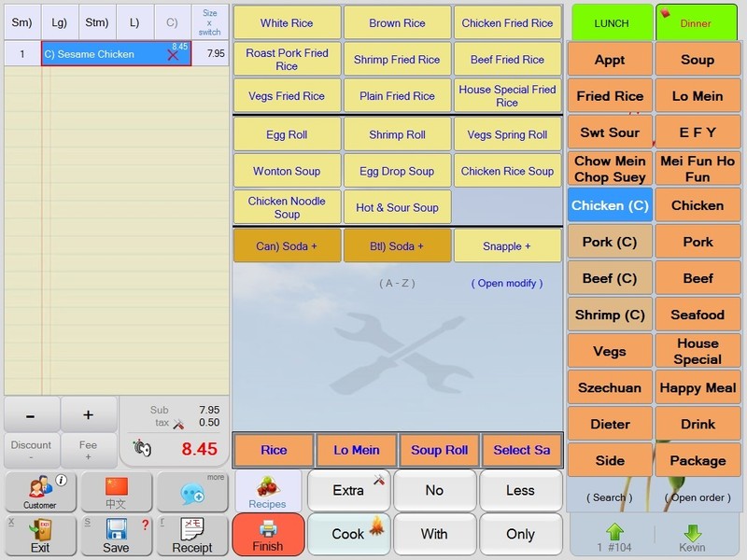Click the tax tools icon
The height and width of the screenshot is (560, 747).
tap(178, 424)
